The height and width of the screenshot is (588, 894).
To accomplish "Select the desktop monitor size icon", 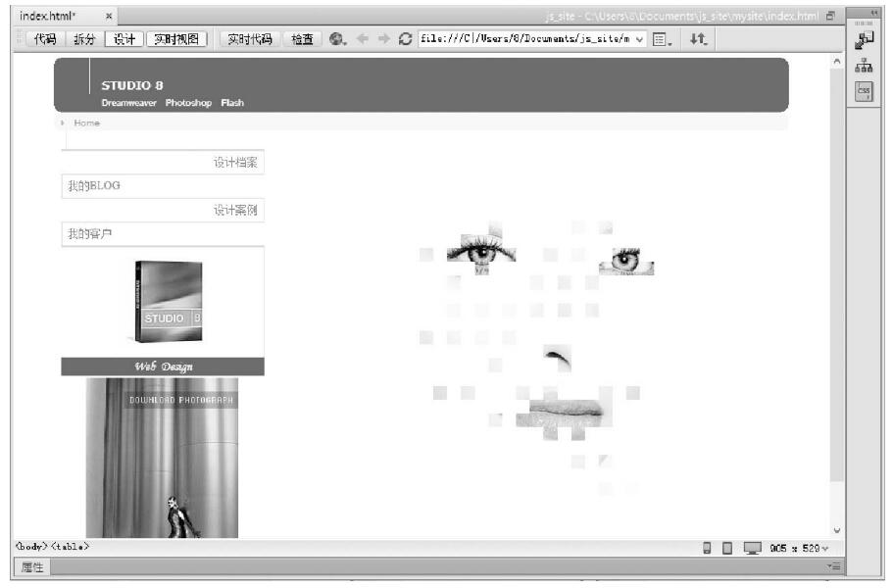I will click(752, 548).
